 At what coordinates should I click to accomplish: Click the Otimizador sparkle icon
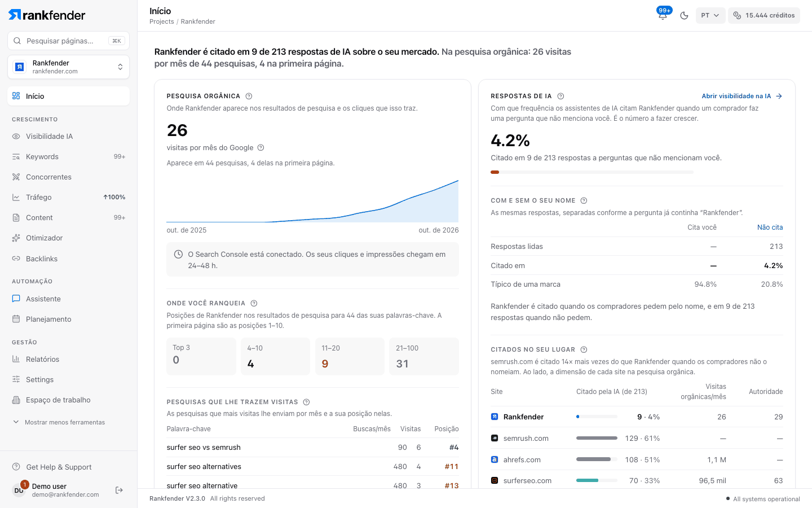coord(16,238)
